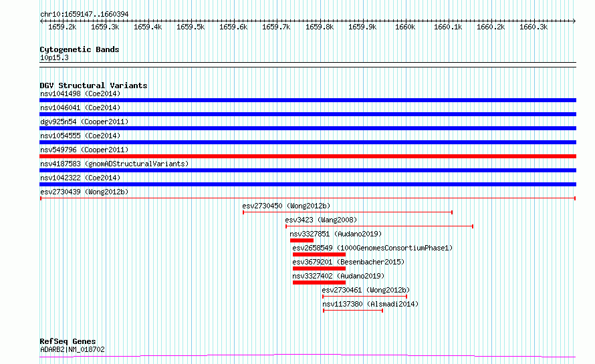The width and height of the screenshot is (595, 364).
Task: Select the blue bar under dgv925n54
Action: click(x=308, y=128)
